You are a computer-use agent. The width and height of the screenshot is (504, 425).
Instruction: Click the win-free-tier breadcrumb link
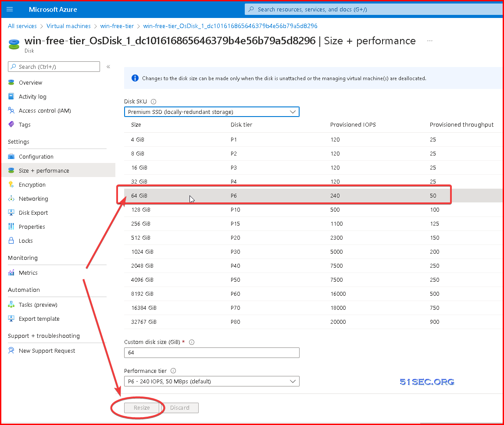[117, 26]
